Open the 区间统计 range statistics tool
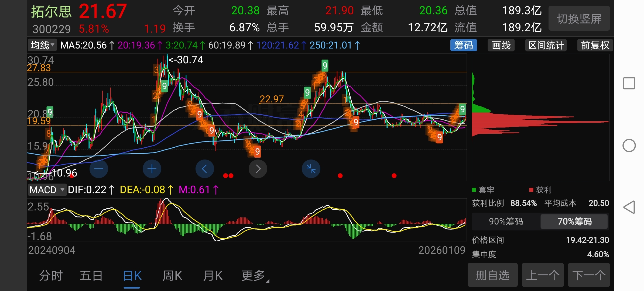 click(546, 45)
